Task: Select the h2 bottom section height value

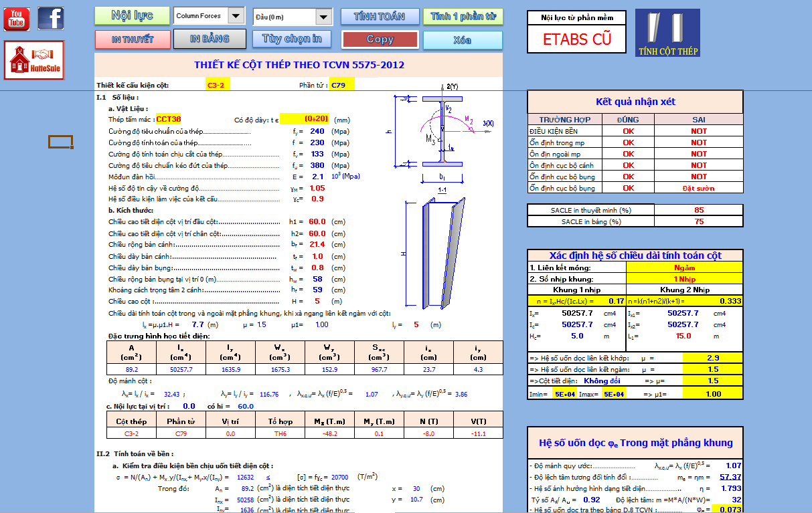Action: click(317, 233)
